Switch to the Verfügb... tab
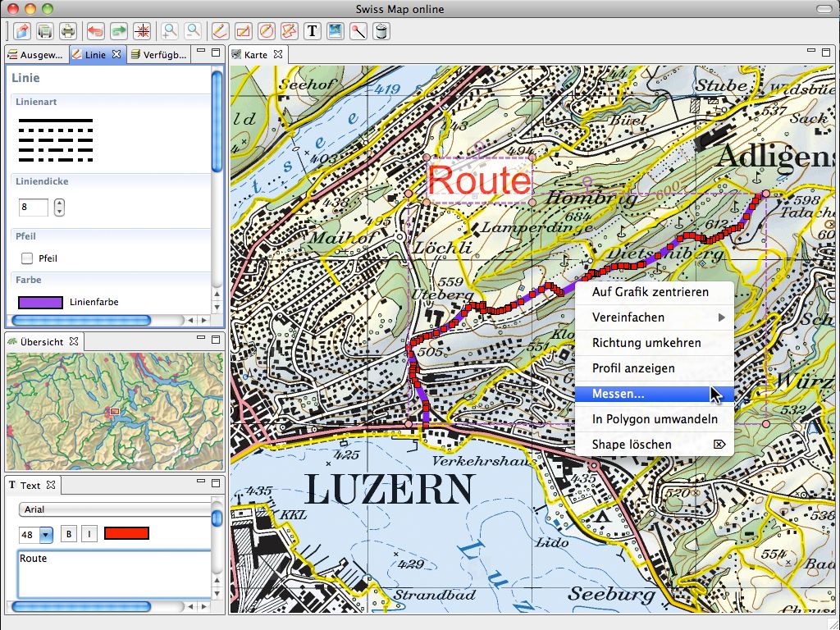This screenshot has width=840, height=630. 159,55
